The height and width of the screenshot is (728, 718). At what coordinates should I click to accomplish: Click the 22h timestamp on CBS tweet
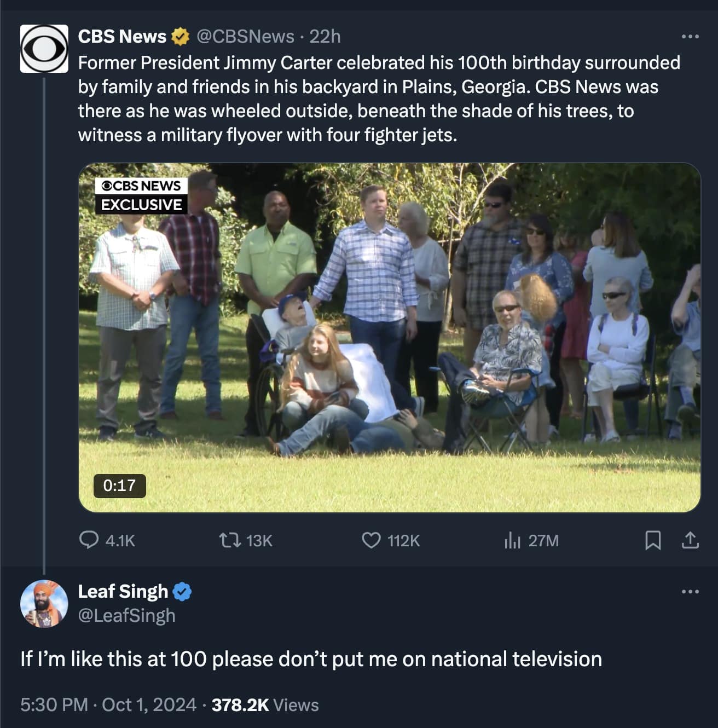coord(325,37)
